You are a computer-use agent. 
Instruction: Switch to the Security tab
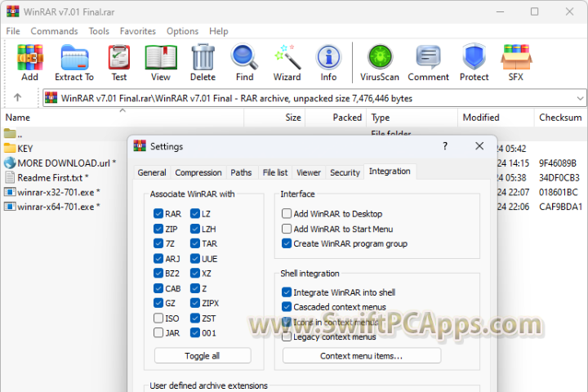coord(345,172)
